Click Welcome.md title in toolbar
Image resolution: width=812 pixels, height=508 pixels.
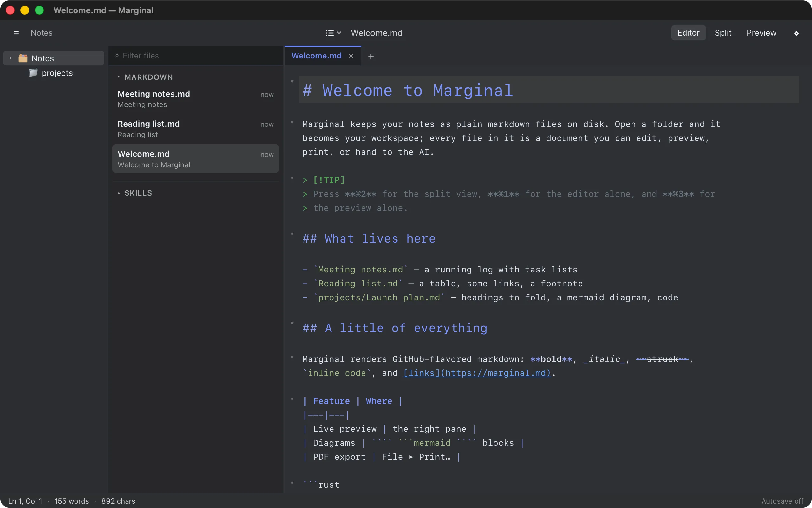pyautogui.click(x=377, y=33)
